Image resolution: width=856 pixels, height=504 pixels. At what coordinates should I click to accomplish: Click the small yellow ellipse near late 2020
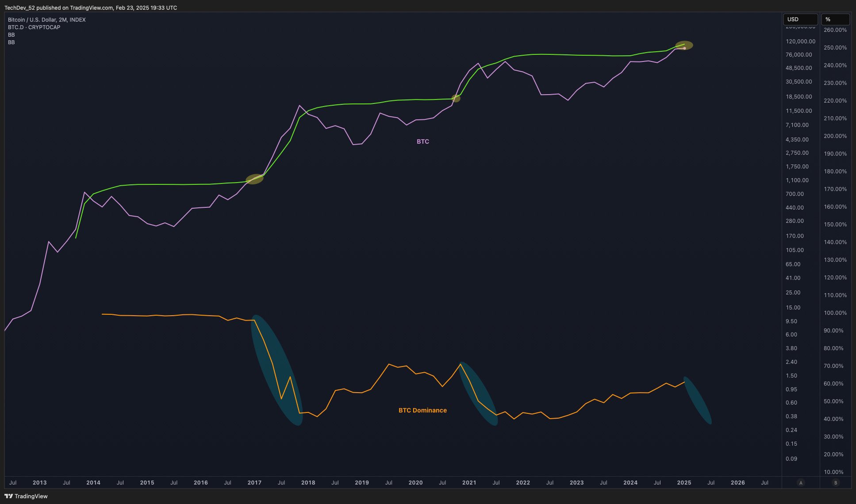(x=456, y=99)
